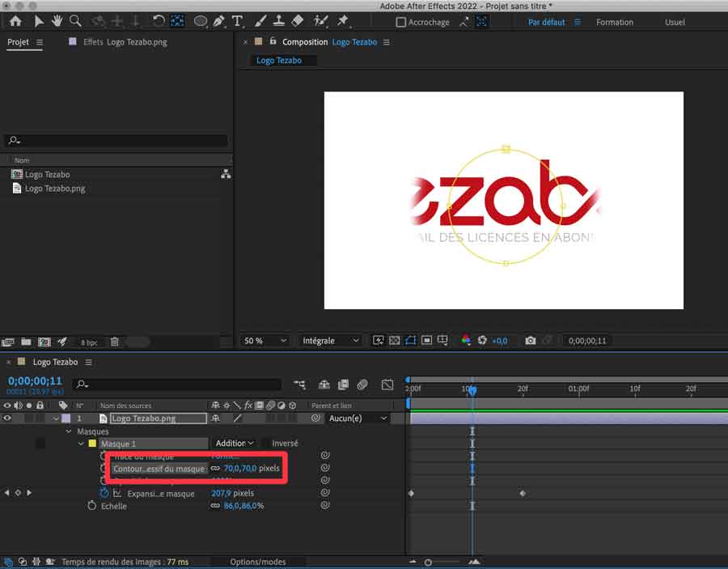Select the Rotation tool

pyautogui.click(x=159, y=21)
